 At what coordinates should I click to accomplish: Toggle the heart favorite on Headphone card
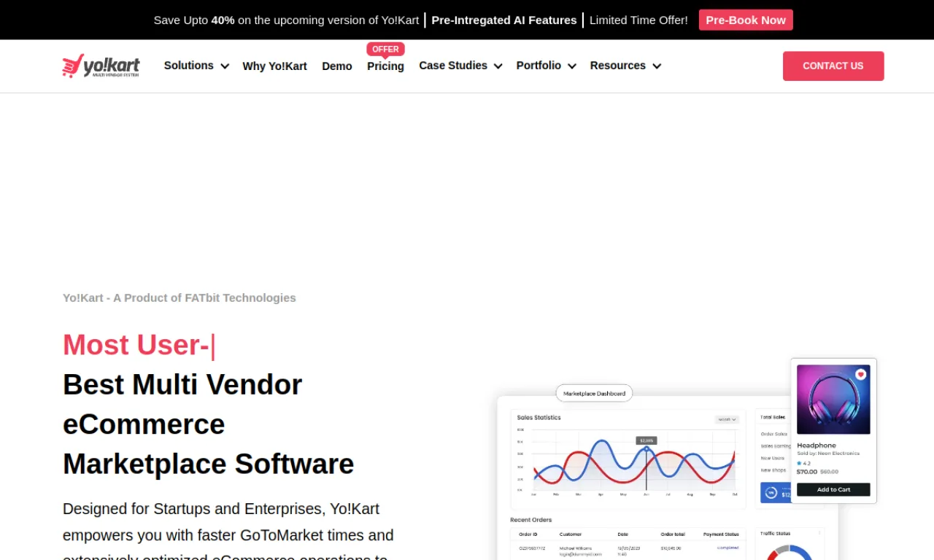click(860, 374)
